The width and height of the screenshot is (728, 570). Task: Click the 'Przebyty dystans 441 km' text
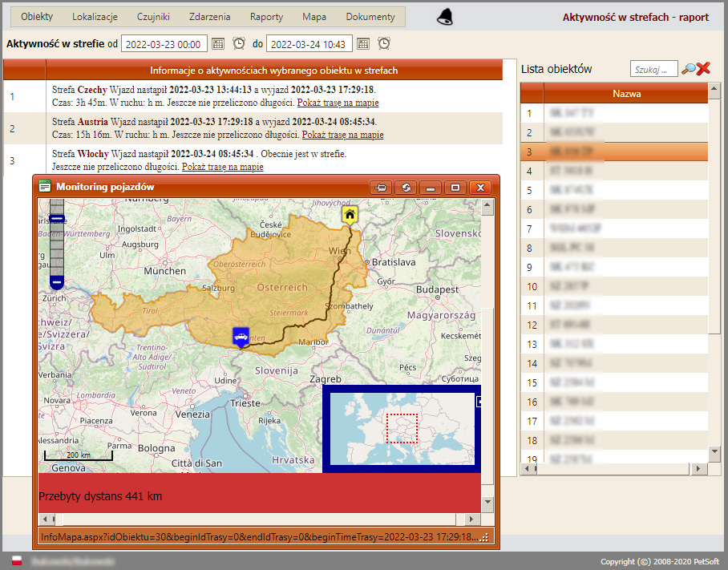[x=100, y=496]
